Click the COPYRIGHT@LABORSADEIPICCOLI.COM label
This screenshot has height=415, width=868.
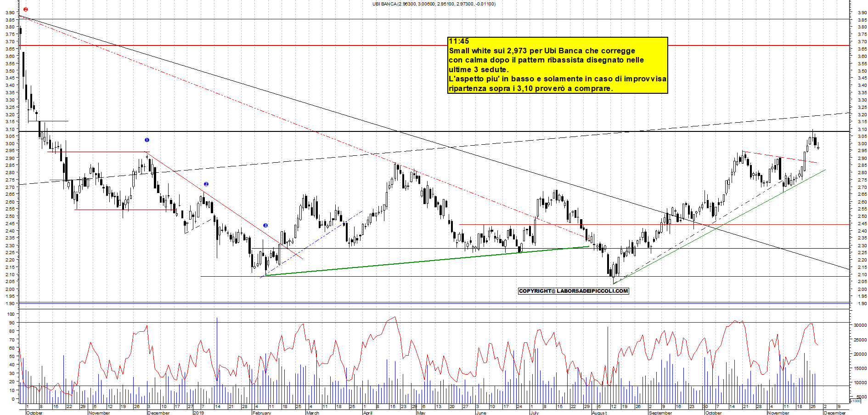pos(573,291)
